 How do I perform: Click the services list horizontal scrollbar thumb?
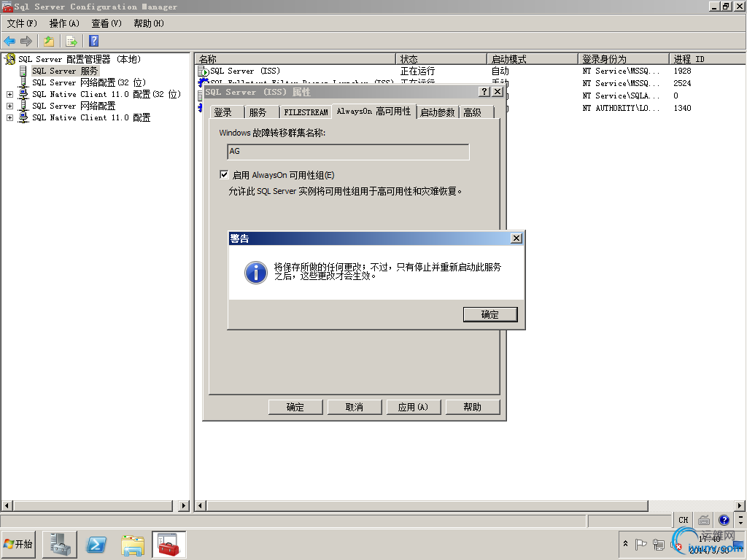coord(427,506)
